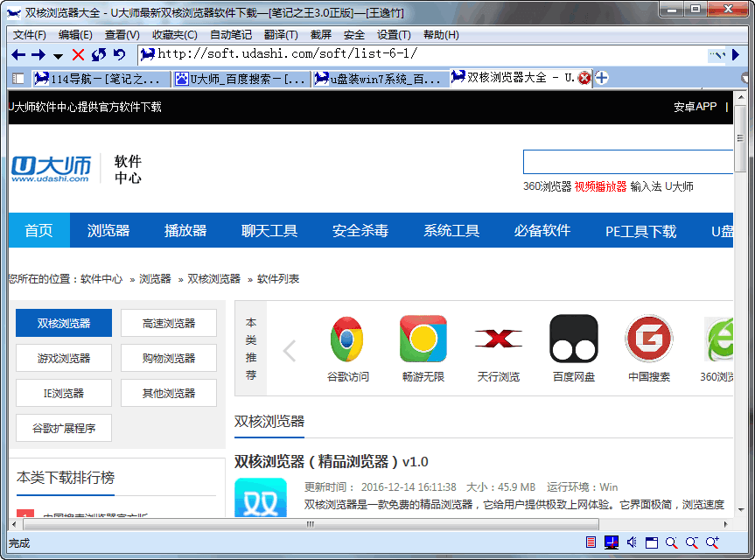Open the 翻译(T) menu
755x560 pixels.
(x=281, y=35)
